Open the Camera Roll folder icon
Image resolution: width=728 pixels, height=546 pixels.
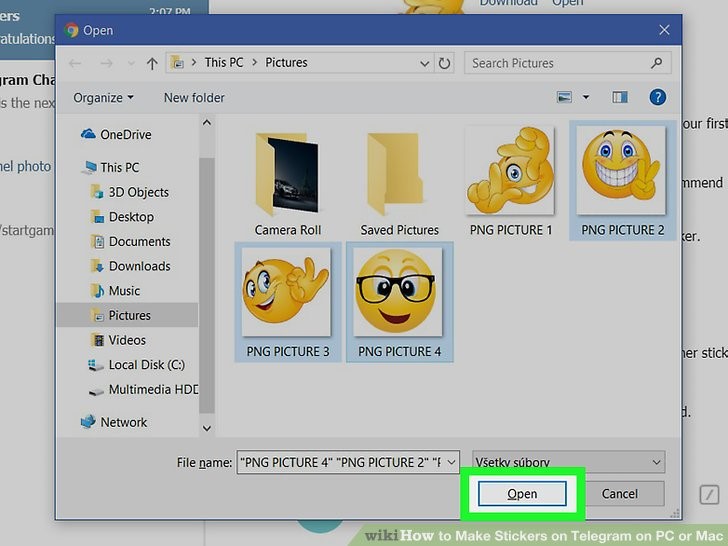point(288,176)
